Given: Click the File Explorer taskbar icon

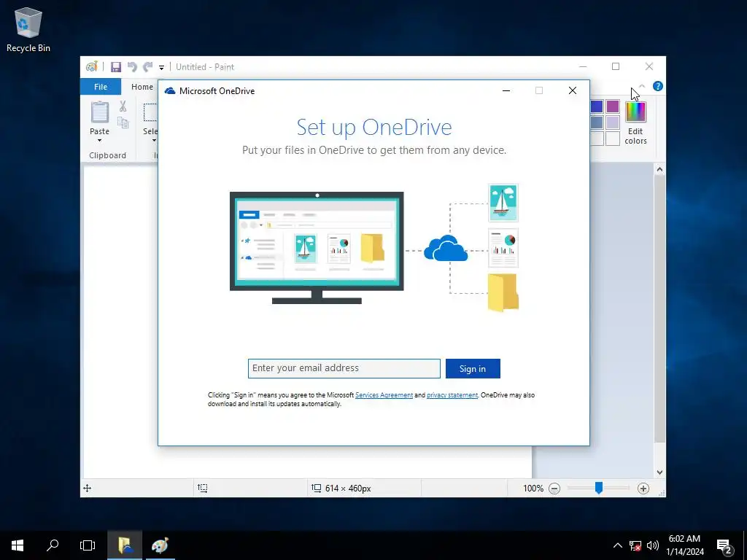Looking at the screenshot, I should 125,545.
